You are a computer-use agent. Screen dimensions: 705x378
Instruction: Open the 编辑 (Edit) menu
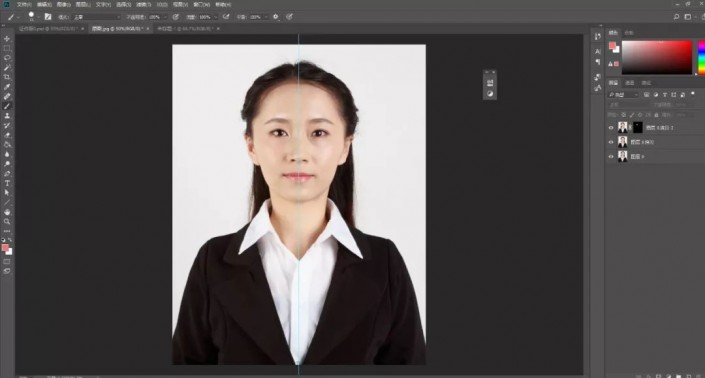pyautogui.click(x=44, y=4)
